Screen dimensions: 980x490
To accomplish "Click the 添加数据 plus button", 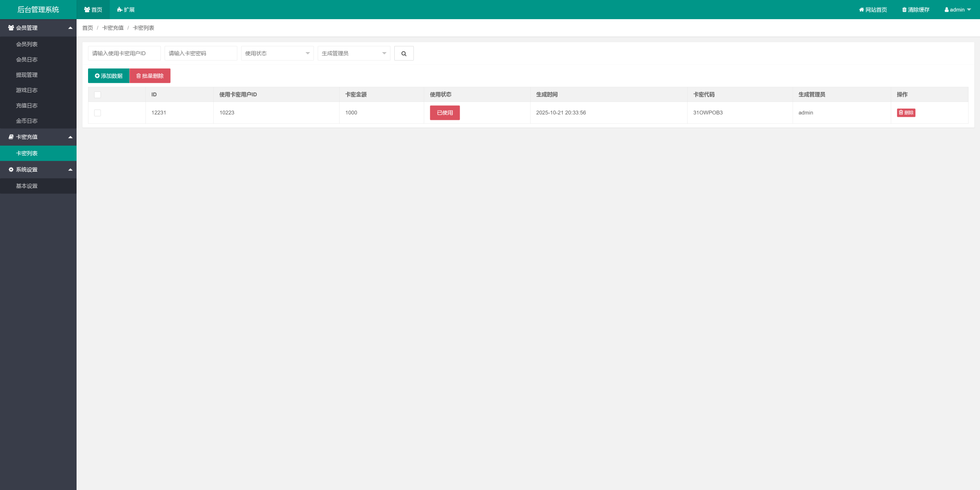I will 109,76.
